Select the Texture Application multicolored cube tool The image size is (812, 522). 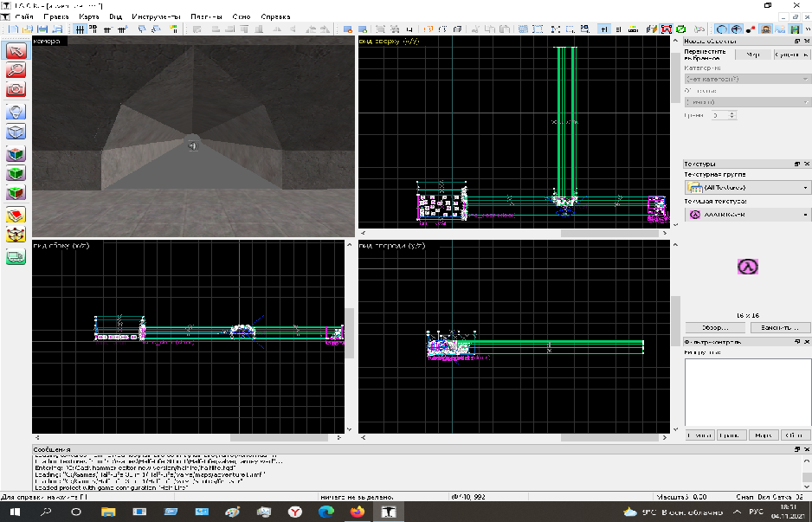coord(16,154)
